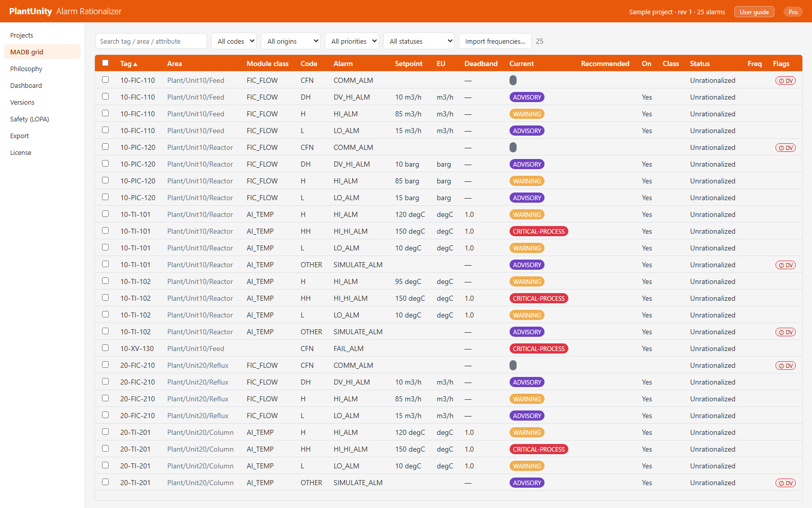
Task: Go to the Philosophy page
Action: point(42,69)
